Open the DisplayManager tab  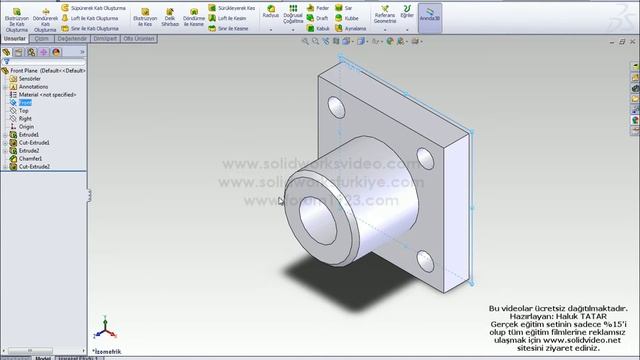56,52
